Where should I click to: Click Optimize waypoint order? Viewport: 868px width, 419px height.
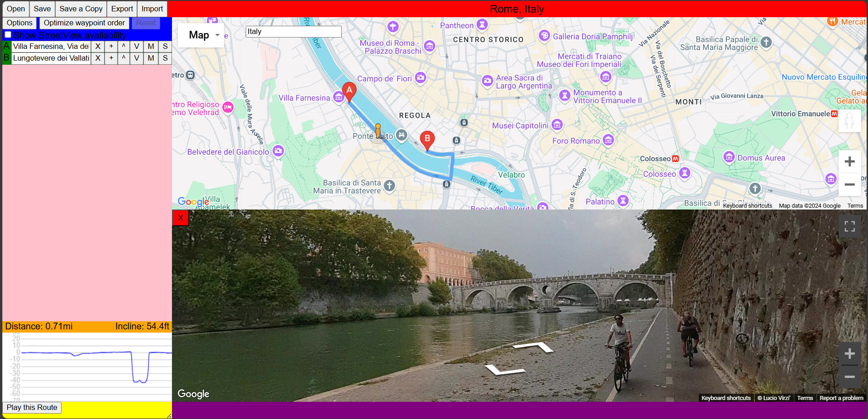coord(84,23)
